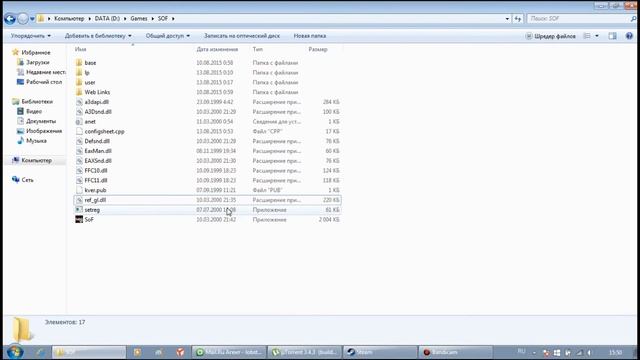The width and height of the screenshot is (640, 360).
Task: Open the Упорядочить menu
Action: coord(31,36)
